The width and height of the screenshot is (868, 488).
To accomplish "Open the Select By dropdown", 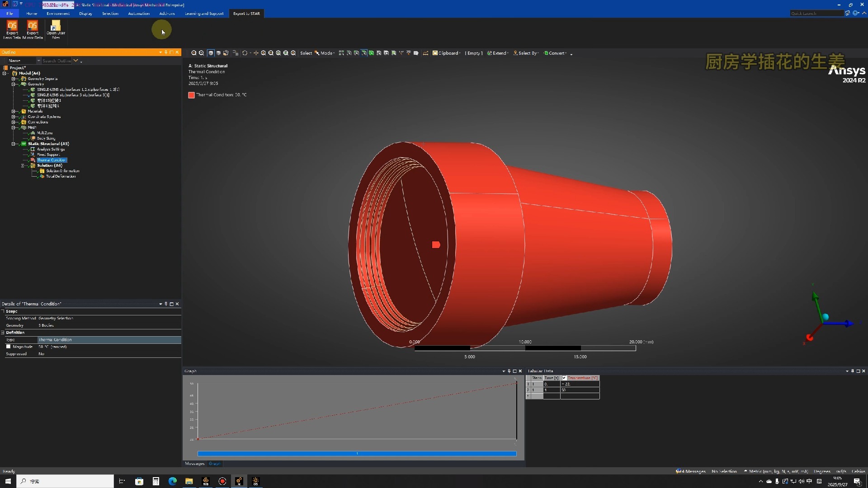I will (526, 53).
